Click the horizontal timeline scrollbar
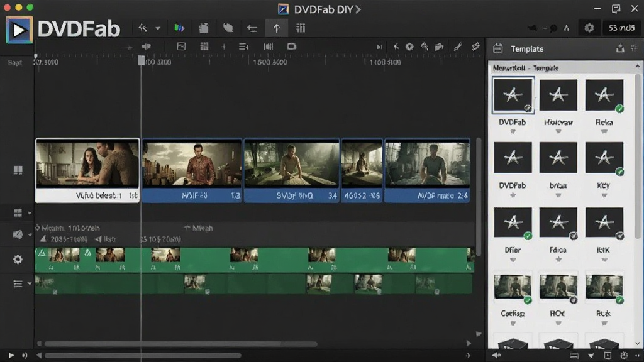Viewport: 644px width, 362px height. click(x=180, y=344)
